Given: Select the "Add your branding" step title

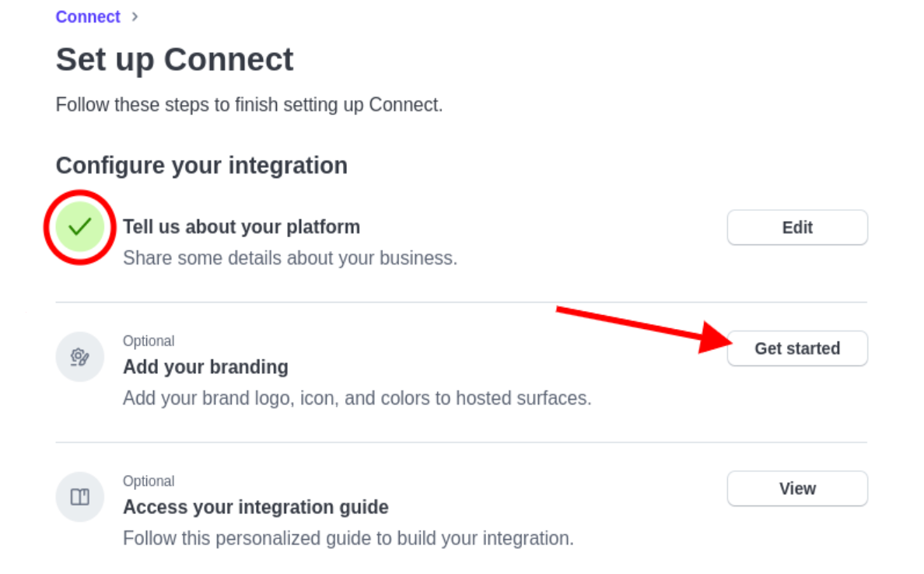Looking at the screenshot, I should 205,366.
